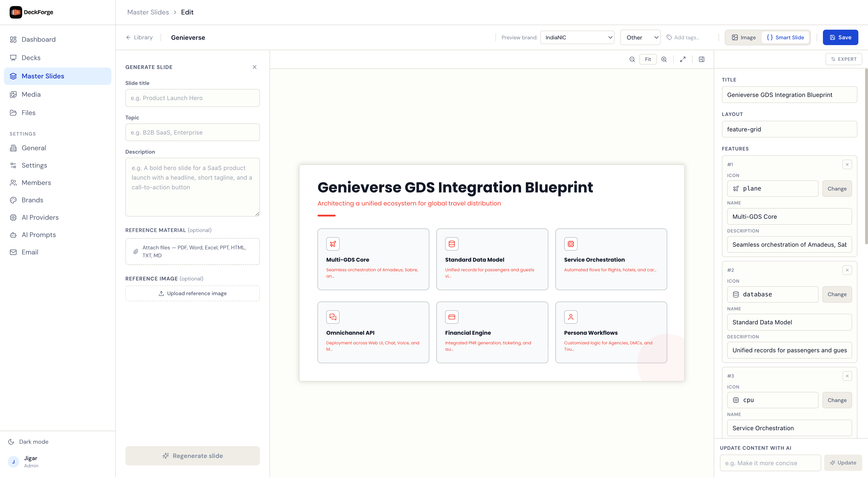Screen dimensions: 868x477
Task: Click the Standard Data Model card icon
Action: (x=452, y=244)
